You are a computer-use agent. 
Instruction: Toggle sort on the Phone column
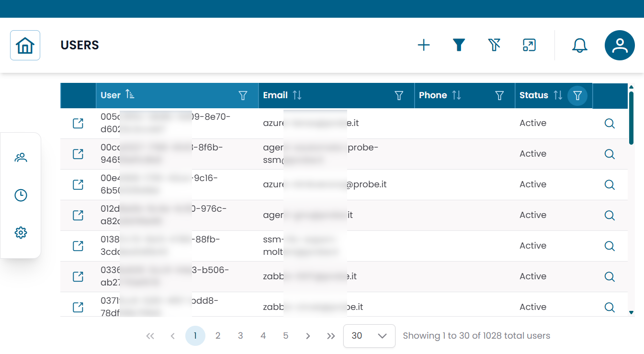click(x=456, y=95)
